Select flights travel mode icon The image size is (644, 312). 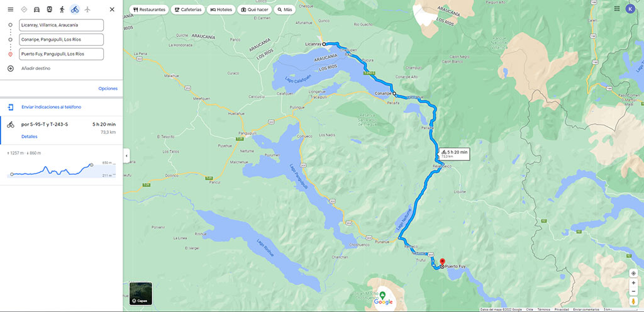(87, 9)
